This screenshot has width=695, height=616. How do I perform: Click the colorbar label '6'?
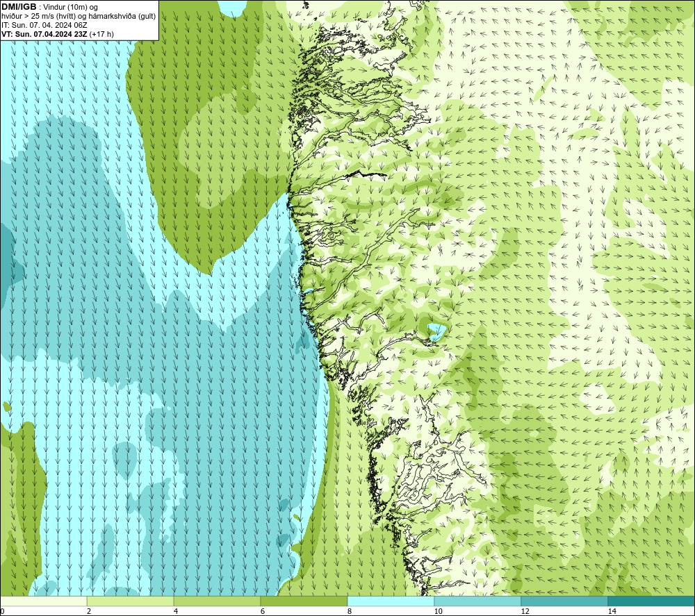pyautogui.click(x=263, y=611)
